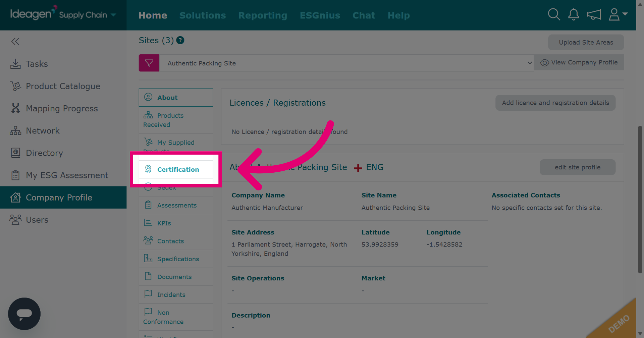
Task: Select the Products Received tab
Action: (176, 120)
